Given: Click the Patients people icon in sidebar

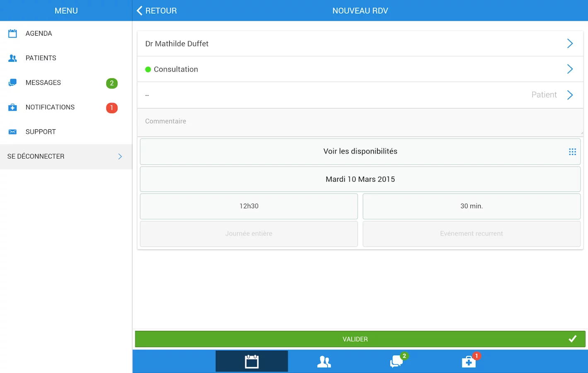Looking at the screenshot, I should 13,58.
